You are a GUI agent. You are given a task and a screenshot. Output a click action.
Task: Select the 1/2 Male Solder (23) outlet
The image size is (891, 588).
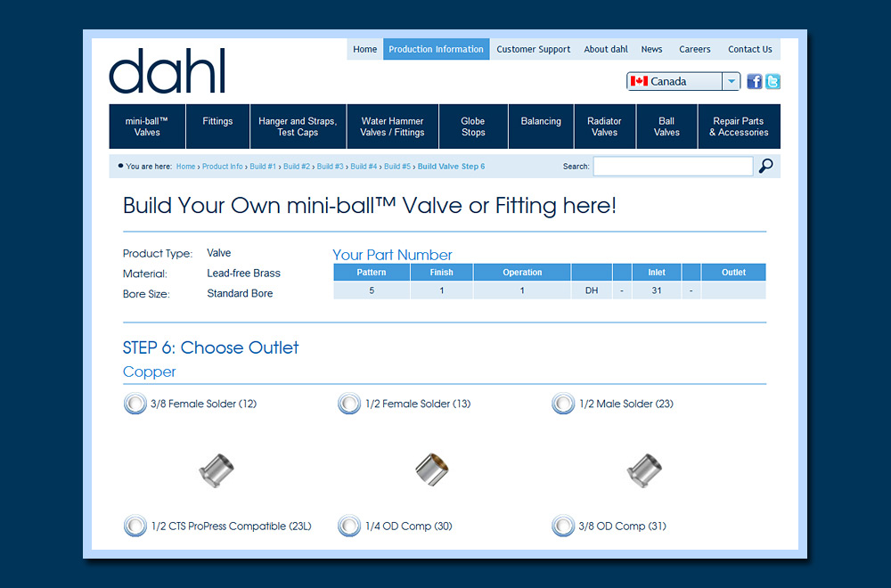563,404
